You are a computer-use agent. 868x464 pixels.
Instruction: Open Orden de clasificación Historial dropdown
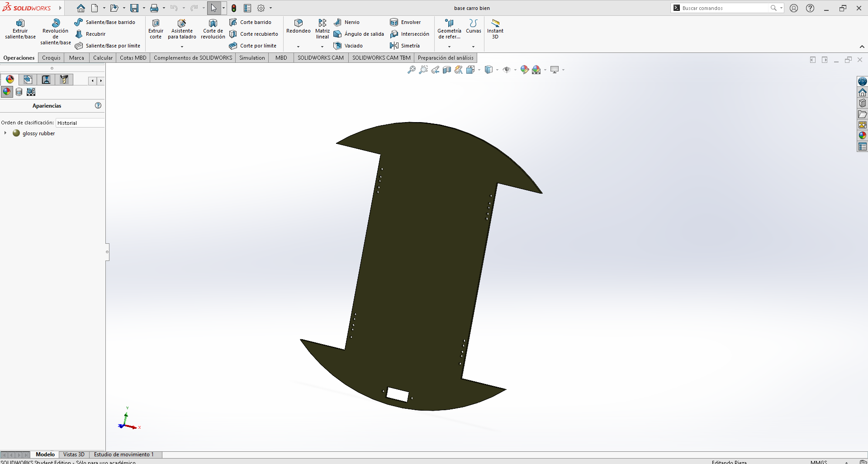80,123
